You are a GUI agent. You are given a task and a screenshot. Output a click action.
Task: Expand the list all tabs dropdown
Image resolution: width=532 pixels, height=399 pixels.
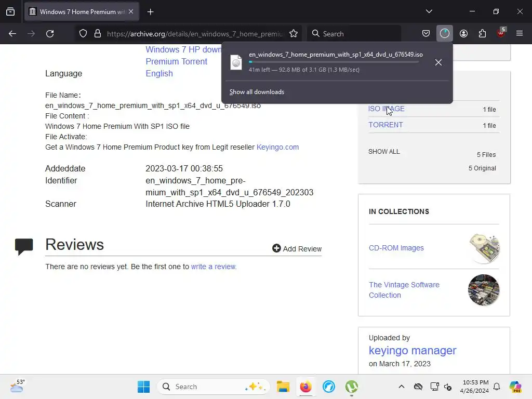point(429,11)
